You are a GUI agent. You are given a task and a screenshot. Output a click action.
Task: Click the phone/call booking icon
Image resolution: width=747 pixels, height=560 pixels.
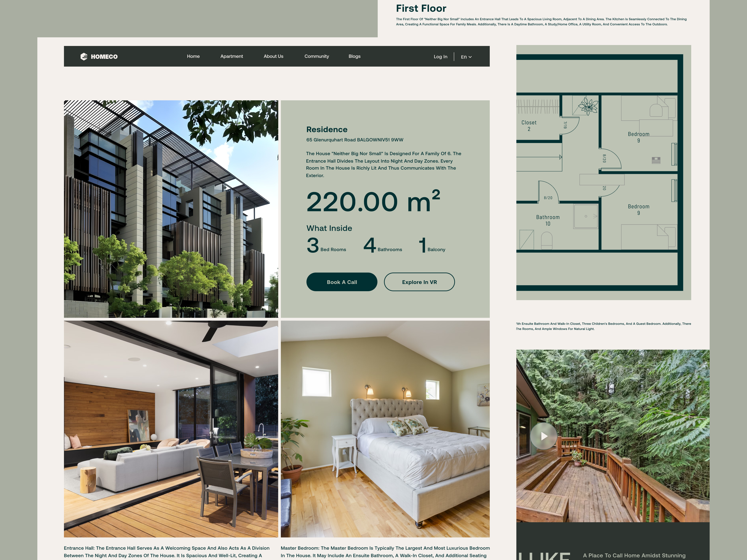(x=342, y=282)
